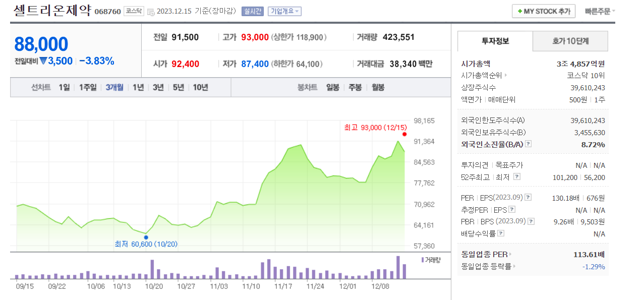Click the help icon after PER | EPS(2023.09)
Image resolution: width=644 pixels, height=300 pixels.
pyautogui.click(x=528, y=198)
